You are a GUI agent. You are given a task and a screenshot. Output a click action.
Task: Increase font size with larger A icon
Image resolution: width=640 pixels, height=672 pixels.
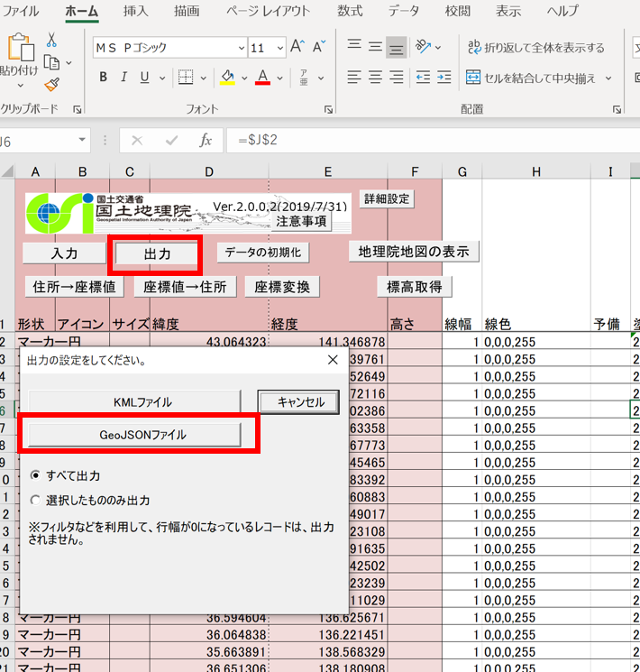297,46
